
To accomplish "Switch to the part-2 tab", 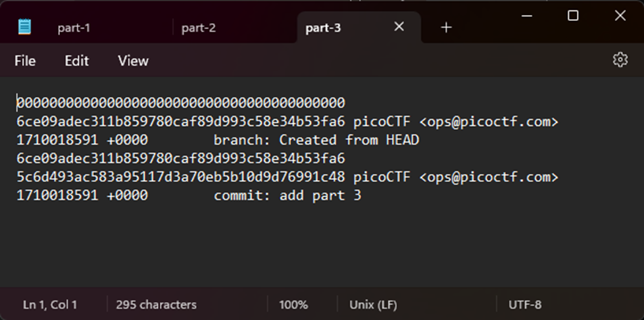I will point(199,28).
